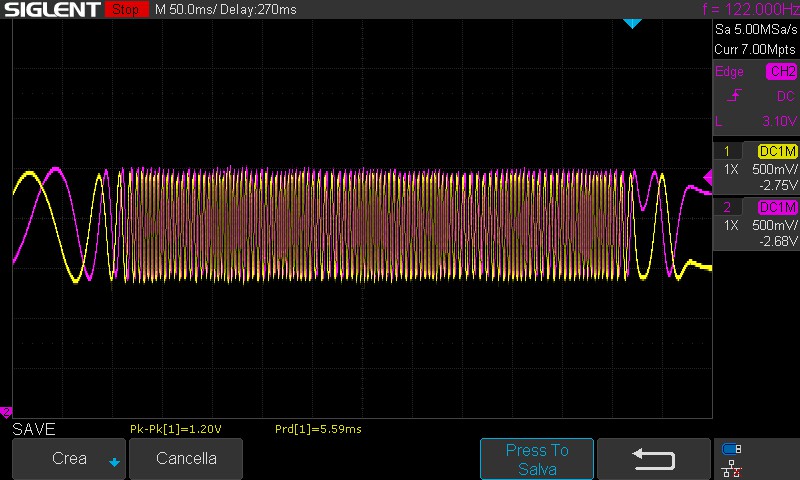The image size is (800, 480).
Task: Toggle the red Stop run status
Action: click(x=125, y=10)
